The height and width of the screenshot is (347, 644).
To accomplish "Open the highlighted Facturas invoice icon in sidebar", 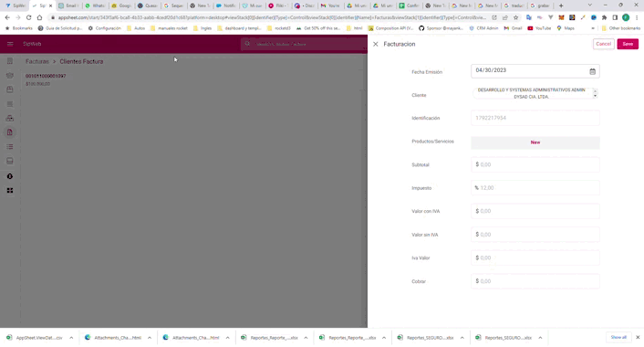I will 10,132.
